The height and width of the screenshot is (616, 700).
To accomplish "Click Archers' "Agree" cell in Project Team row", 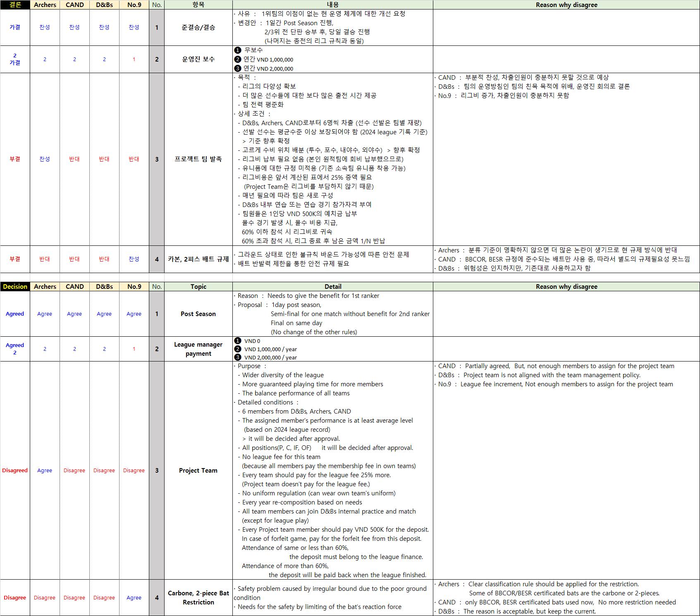I will 45,471.
